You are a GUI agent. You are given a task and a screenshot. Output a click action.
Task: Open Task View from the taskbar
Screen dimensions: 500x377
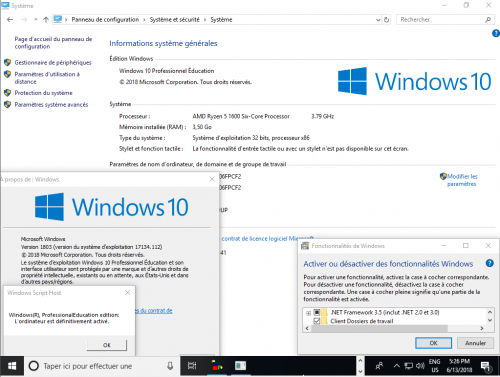click(x=192, y=366)
